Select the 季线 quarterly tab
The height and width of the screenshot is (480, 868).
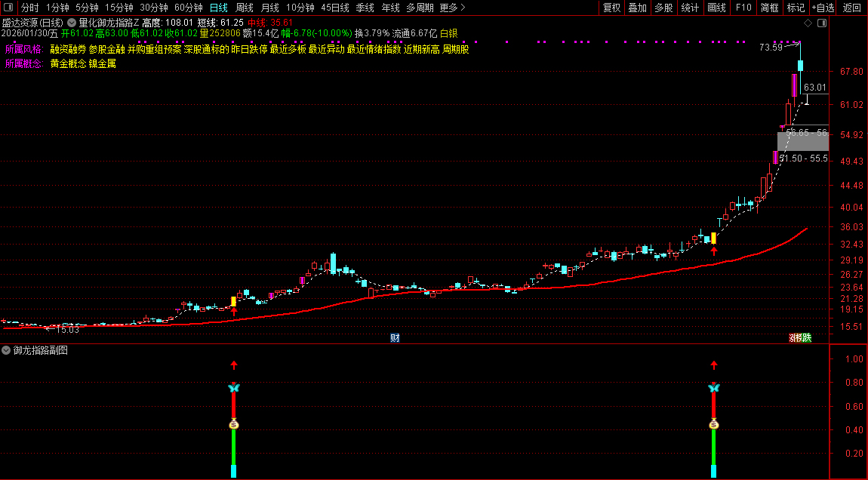click(x=365, y=8)
